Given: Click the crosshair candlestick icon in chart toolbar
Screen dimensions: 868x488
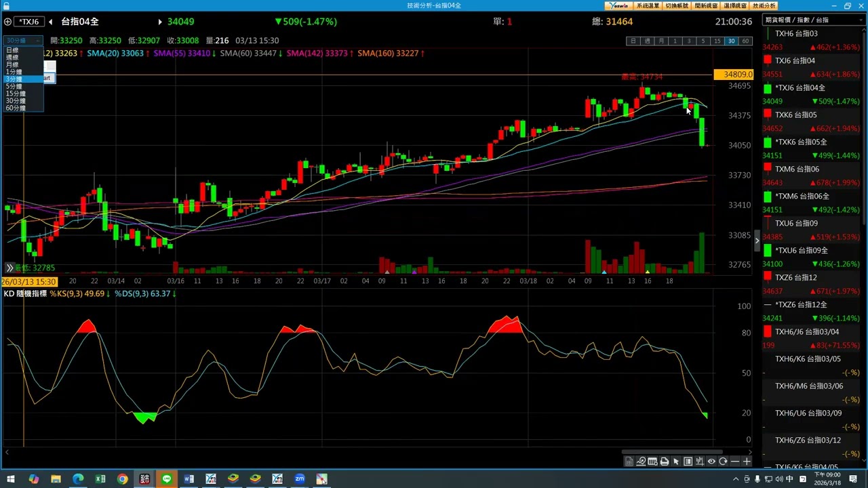Looking at the screenshot, I should point(700,462).
